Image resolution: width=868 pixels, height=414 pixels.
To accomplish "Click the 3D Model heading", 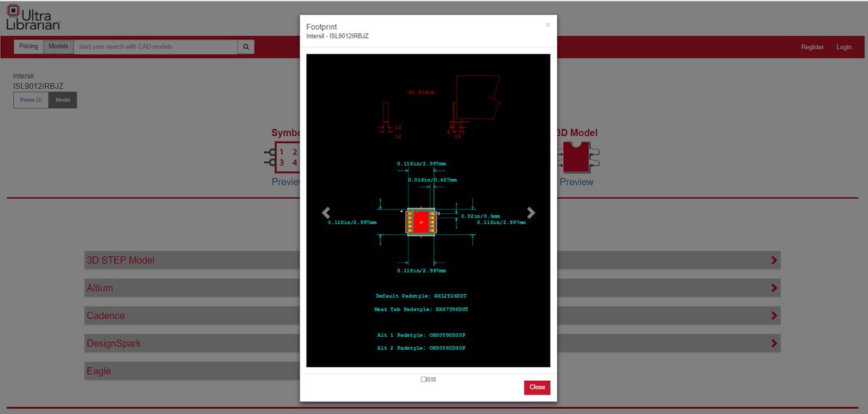I will point(576,133).
